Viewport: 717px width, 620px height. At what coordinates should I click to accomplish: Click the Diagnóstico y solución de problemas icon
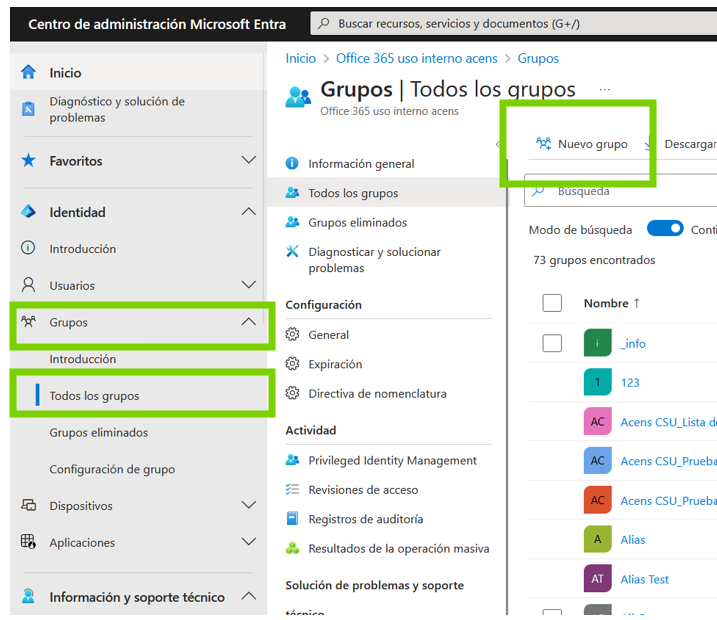click(28, 109)
